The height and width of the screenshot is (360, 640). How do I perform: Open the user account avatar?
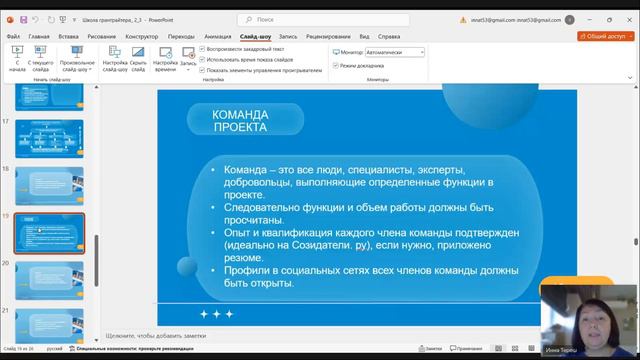pyautogui.click(x=569, y=20)
